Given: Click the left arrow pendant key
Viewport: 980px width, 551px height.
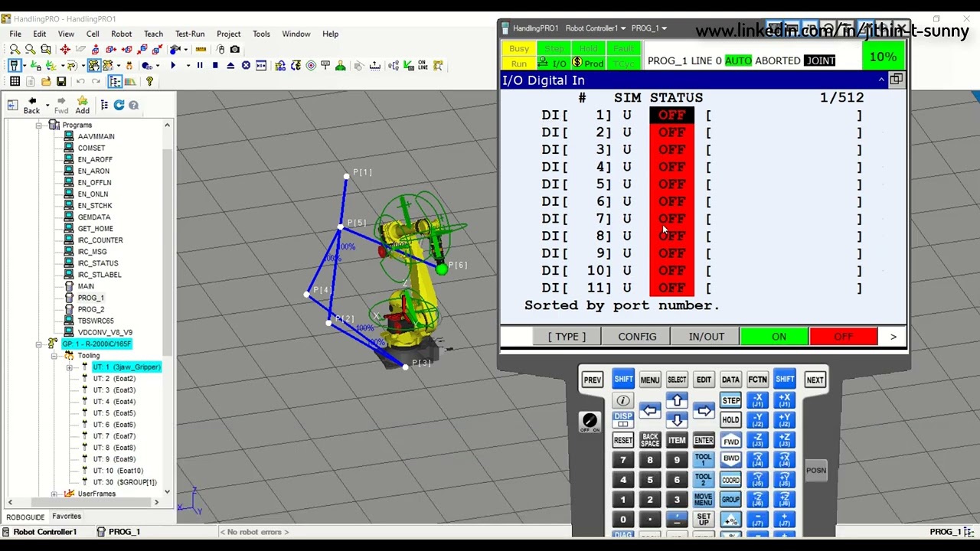Looking at the screenshot, I should (650, 411).
